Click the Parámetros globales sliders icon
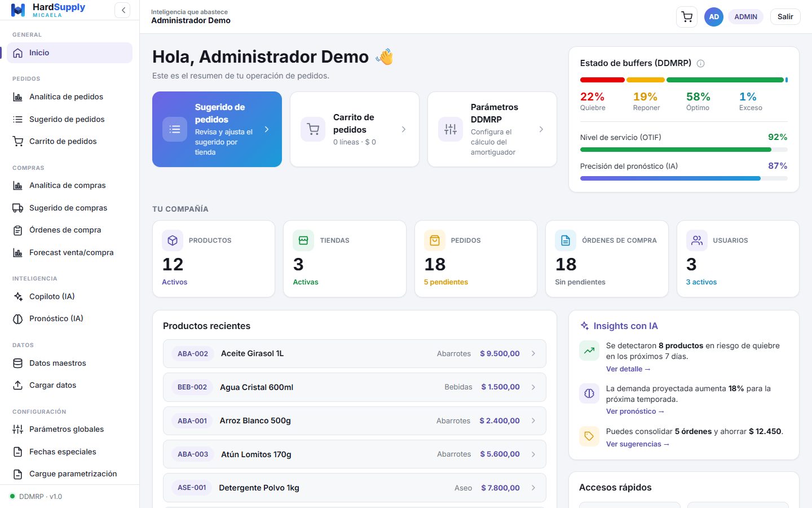Image resolution: width=812 pixels, height=508 pixels. click(x=18, y=429)
